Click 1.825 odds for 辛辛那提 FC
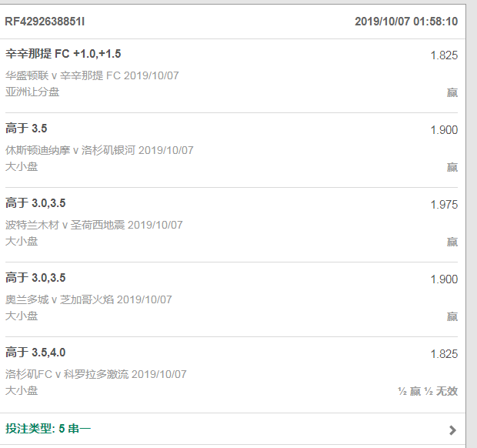 (x=444, y=55)
